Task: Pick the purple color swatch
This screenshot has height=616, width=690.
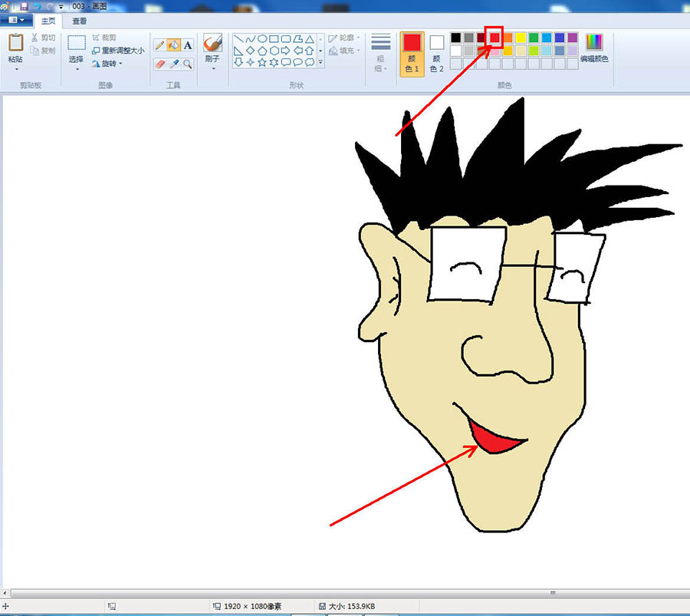Action: (573, 38)
